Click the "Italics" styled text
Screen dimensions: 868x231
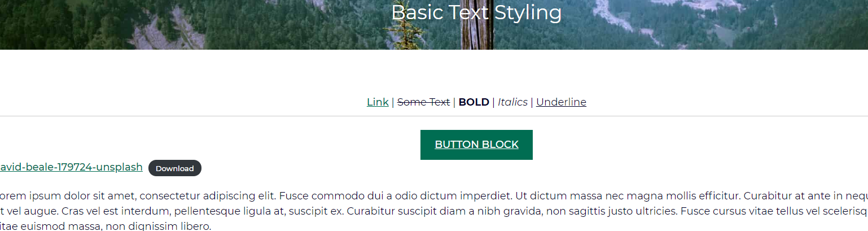tap(512, 102)
